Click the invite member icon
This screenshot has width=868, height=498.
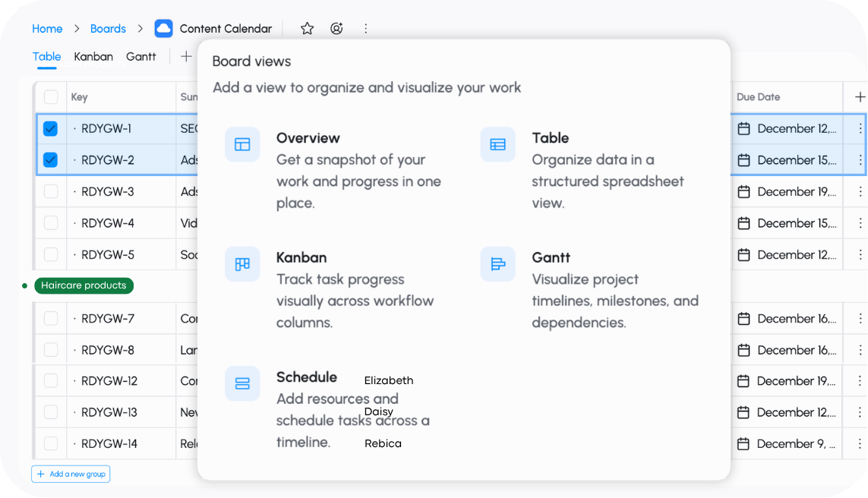[336, 28]
